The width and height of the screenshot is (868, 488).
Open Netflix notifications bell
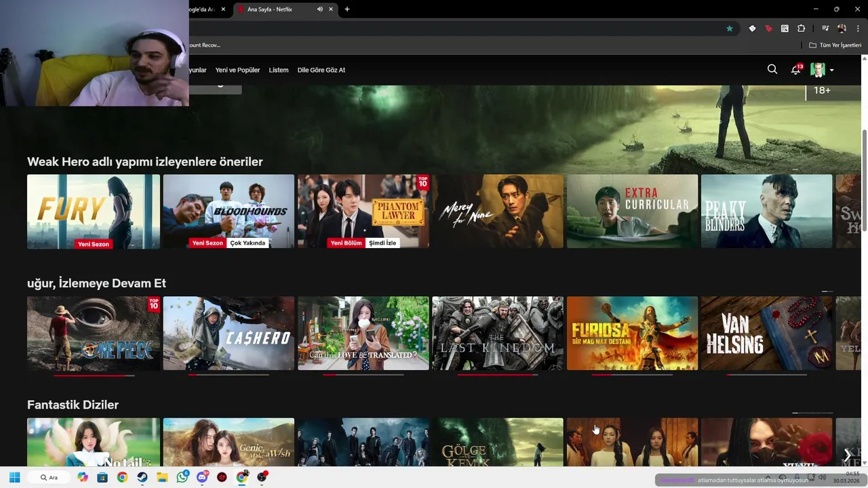click(x=796, y=69)
